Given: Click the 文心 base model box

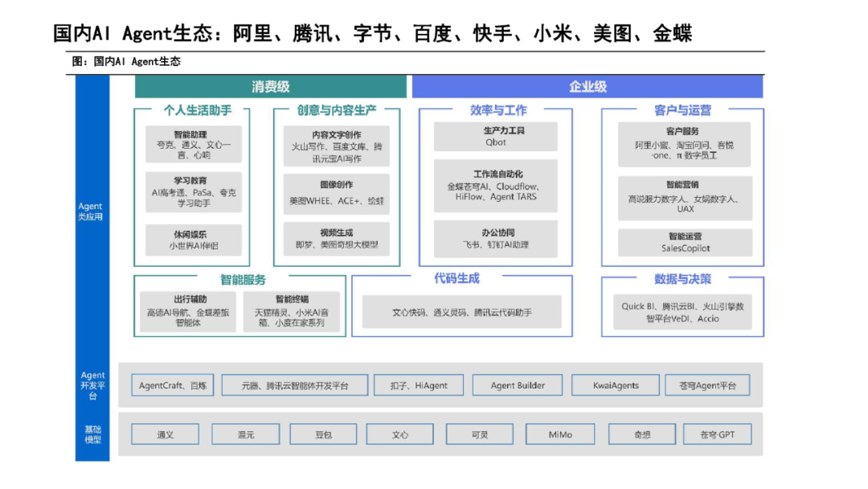Looking at the screenshot, I should point(399,434).
